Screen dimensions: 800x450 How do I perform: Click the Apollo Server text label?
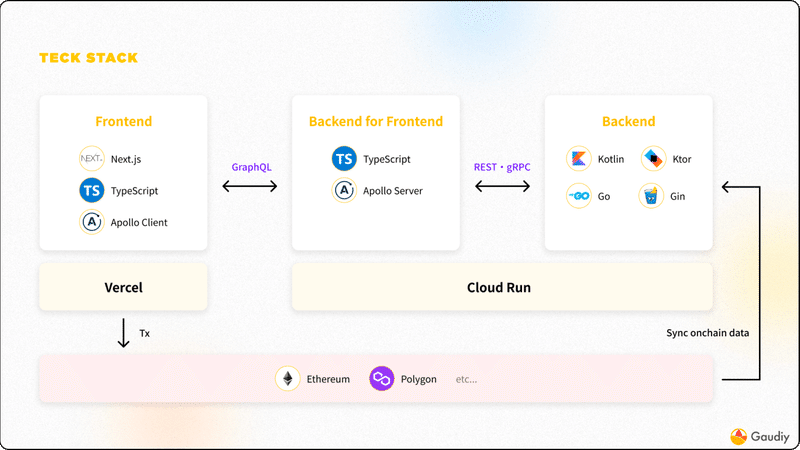pyautogui.click(x=393, y=191)
